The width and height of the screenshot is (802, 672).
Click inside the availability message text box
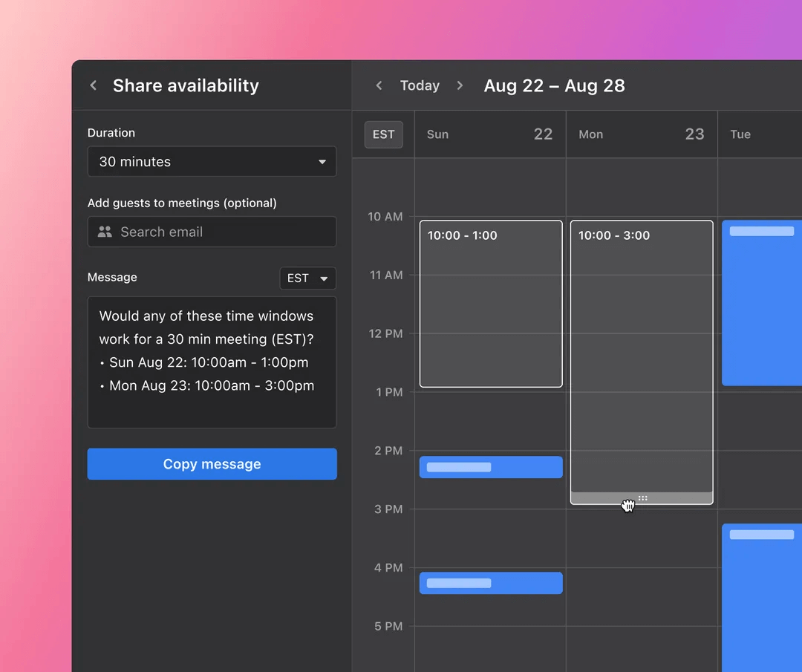coord(212,362)
